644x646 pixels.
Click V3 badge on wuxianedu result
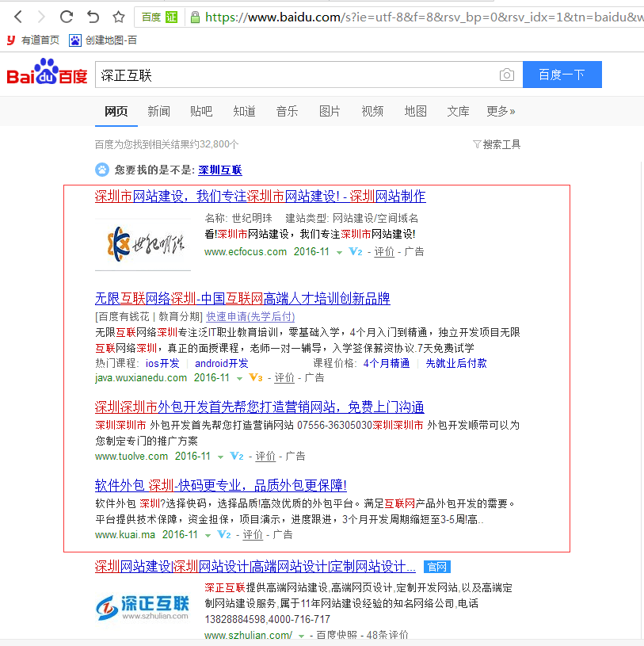[256, 378]
